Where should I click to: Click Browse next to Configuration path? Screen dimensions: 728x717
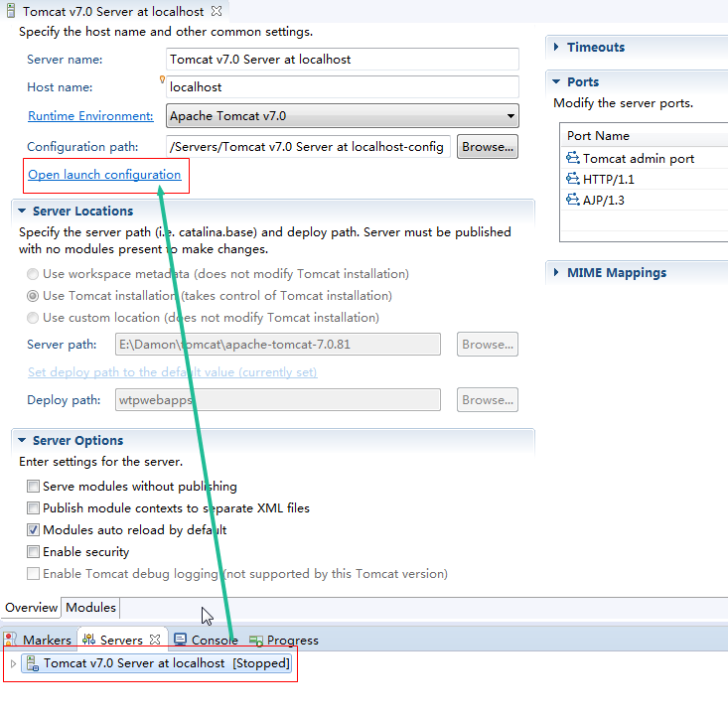coord(487,147)
